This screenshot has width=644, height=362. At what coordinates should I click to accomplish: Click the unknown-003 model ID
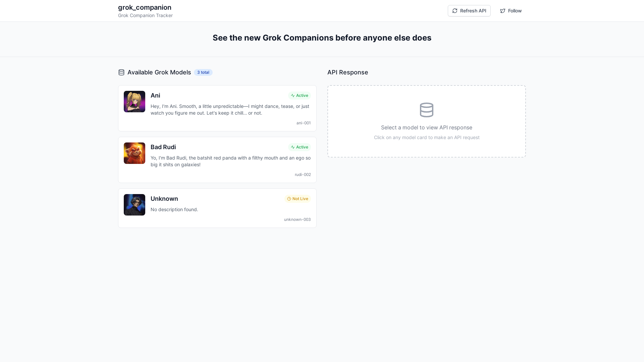click(298, 220)
